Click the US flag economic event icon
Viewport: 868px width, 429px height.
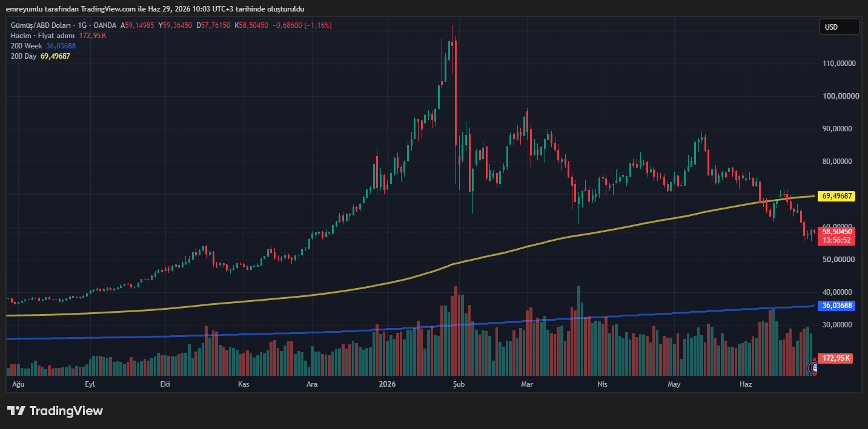tap(813, 367)
